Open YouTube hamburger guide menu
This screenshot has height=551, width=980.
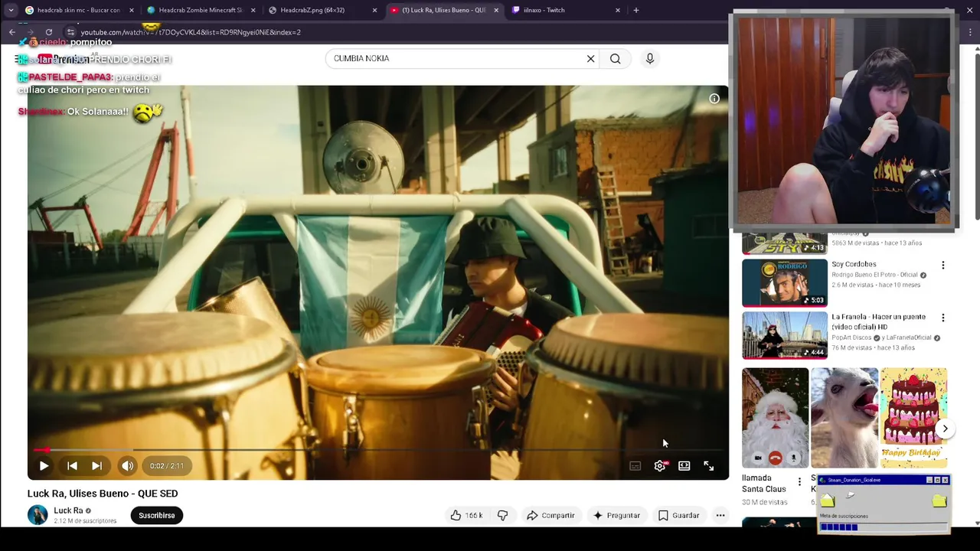point(17,59)
